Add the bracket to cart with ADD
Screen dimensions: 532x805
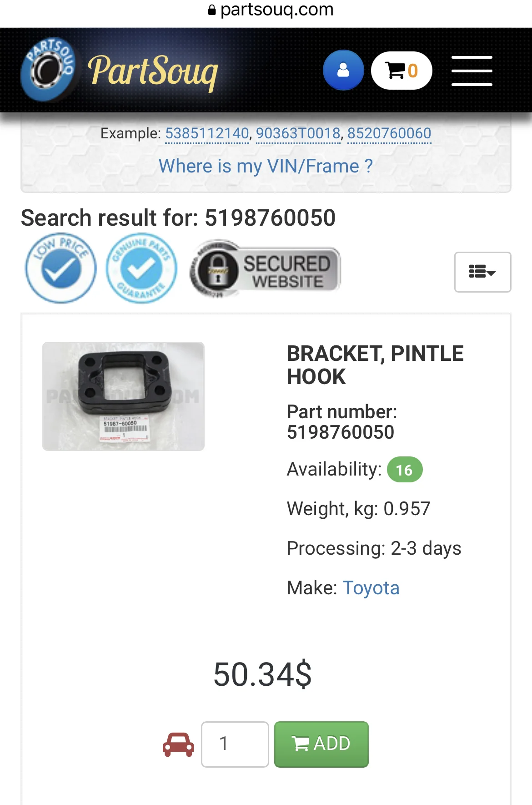click(x=321, y=744)
